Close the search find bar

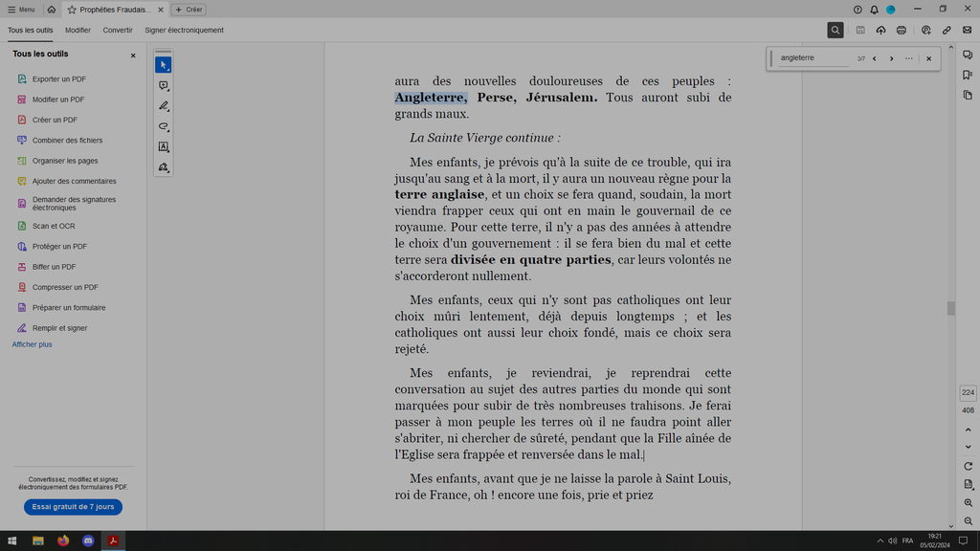click(x=928, y=58)
